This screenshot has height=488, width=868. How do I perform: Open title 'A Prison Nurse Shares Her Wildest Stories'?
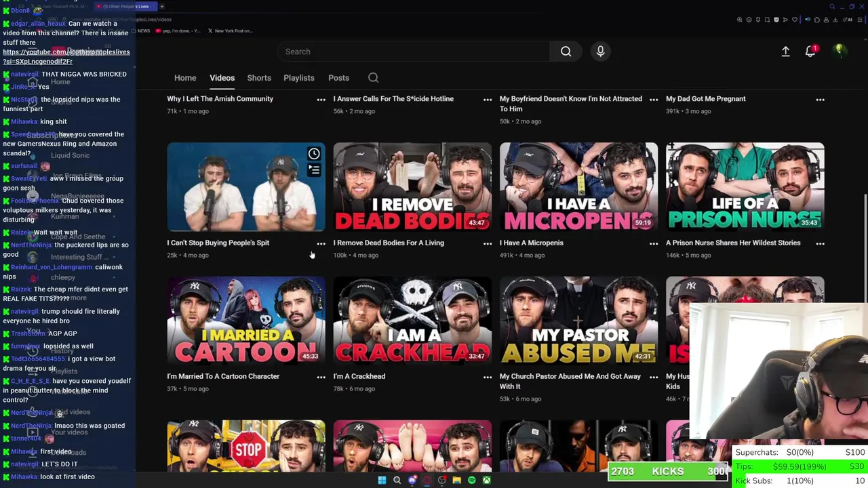[733, 243]
